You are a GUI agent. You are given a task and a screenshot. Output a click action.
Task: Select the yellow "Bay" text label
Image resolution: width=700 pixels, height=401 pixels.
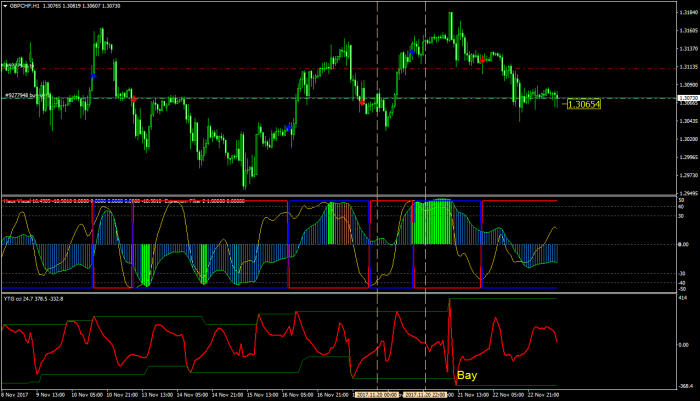[x=467, y=376]
